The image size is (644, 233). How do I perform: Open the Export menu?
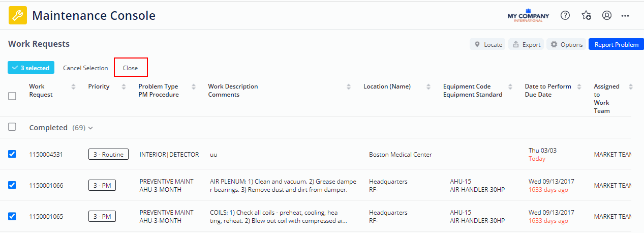tap(526, 44)
